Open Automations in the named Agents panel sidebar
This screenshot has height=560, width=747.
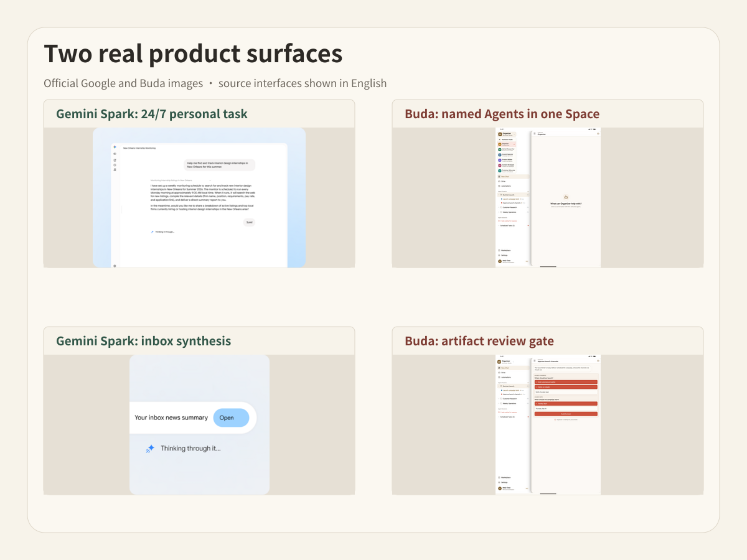click(513, 186)
